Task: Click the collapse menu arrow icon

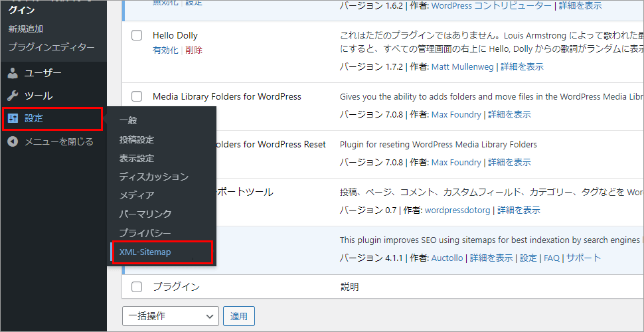Action: 13,141
